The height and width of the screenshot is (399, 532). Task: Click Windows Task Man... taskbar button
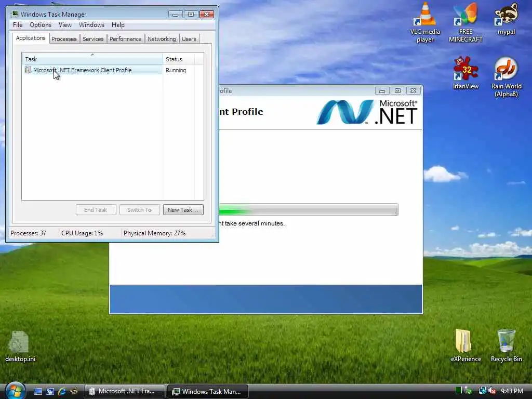tap(208, 391)
